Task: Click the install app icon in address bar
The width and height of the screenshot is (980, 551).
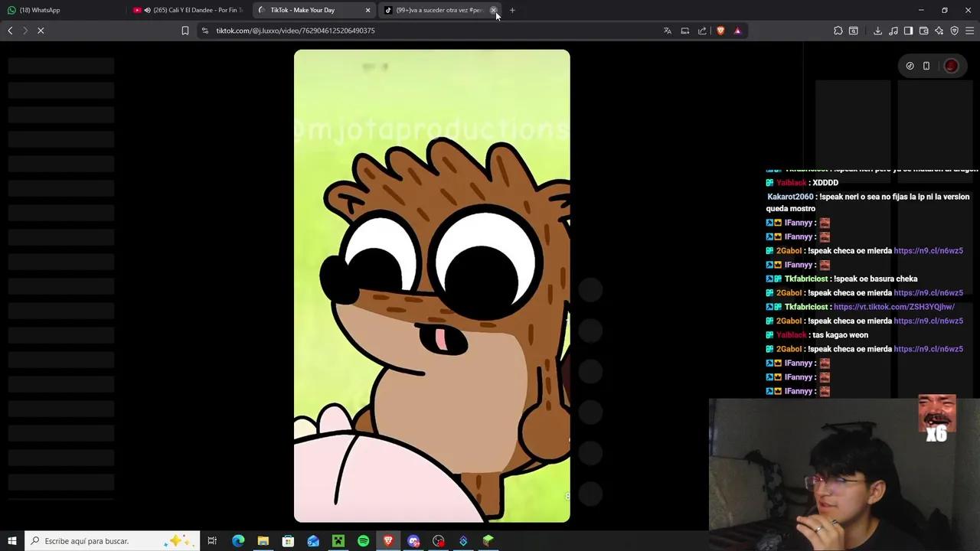Action: pyautogui.click(x=684, y=31)
